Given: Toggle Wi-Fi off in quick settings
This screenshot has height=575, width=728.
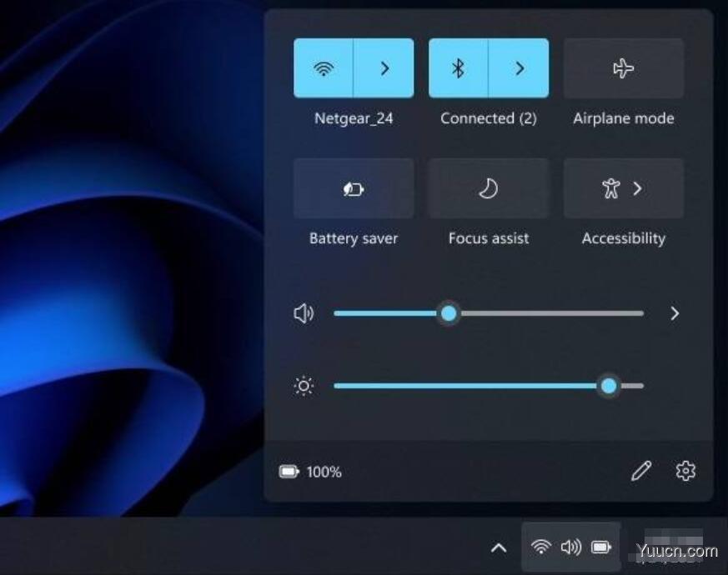Looking at the screenshot, I should click(x=324, y=68).
